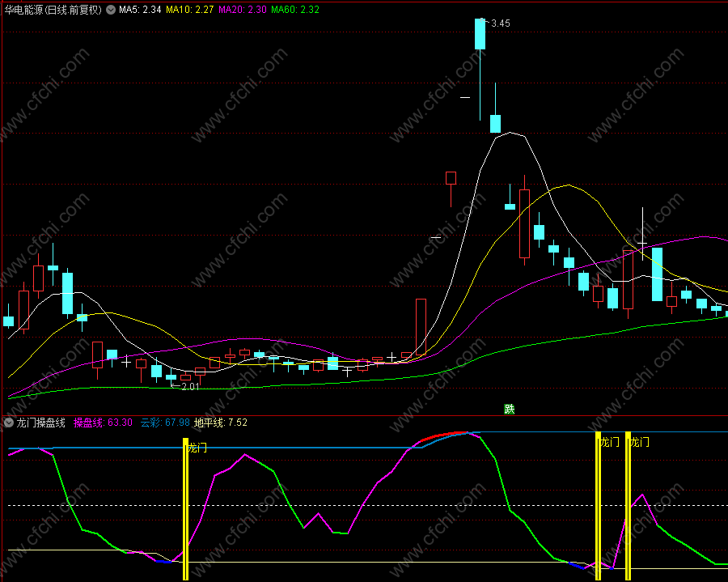Viewport: 728px width, 582px height.
Task: Select the blue 云彩 value label
Action: pos(165,423)
